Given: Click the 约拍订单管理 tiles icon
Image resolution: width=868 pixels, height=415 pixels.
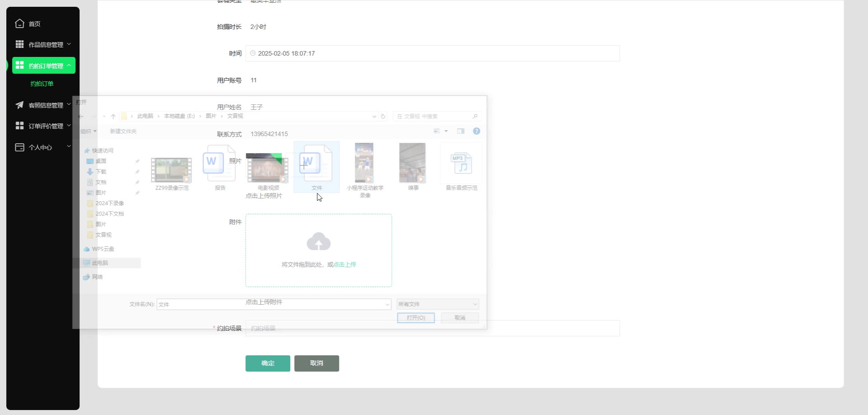Looking at the screenshot, I should click(19, 66).
